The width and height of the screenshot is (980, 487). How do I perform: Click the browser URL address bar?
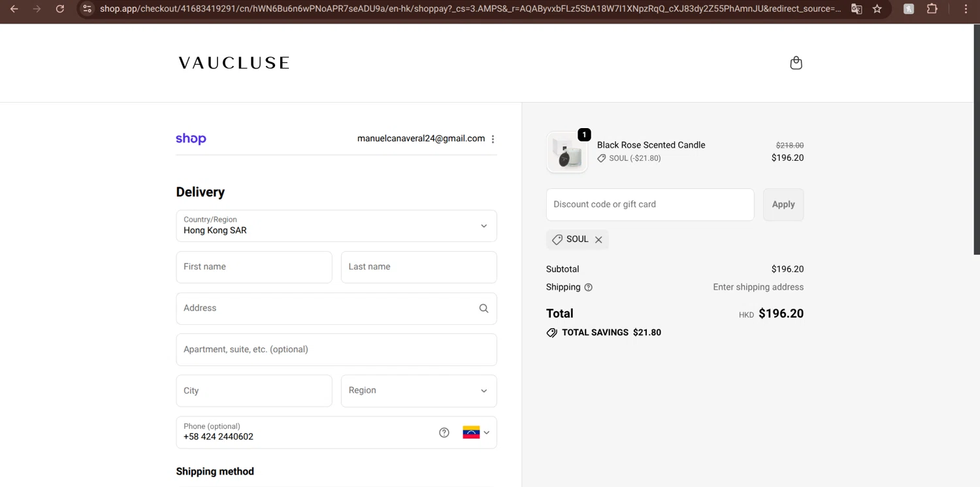pos(470,9)
